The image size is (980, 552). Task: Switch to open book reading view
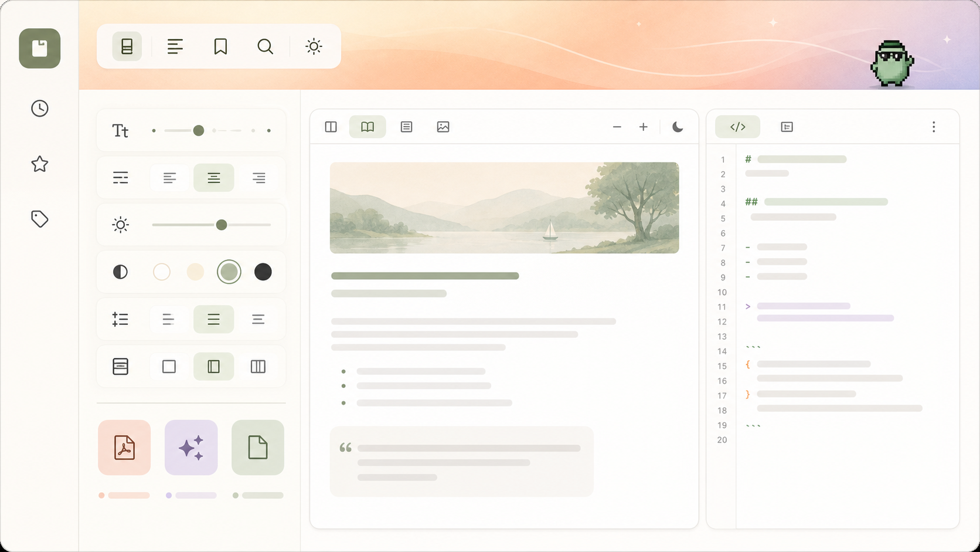click(367, 127)
